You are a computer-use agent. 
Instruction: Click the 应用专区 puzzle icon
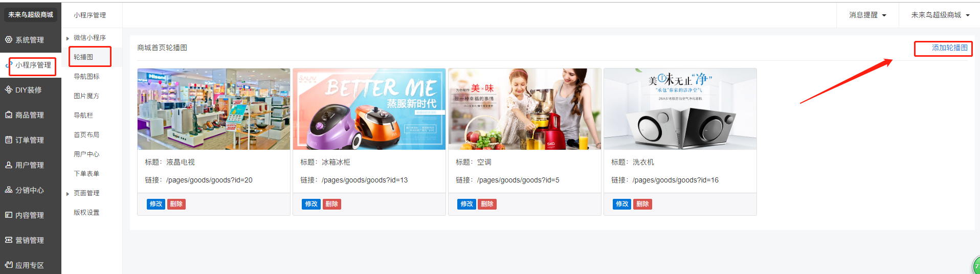pos(9,265)
